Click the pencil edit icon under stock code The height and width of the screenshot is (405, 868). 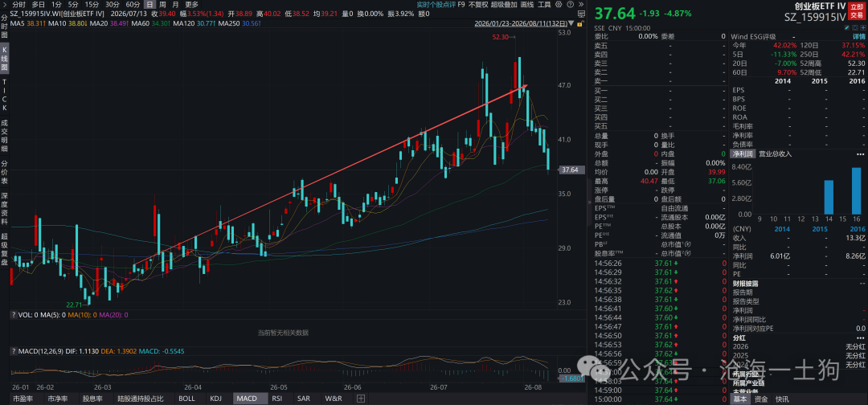847,27
